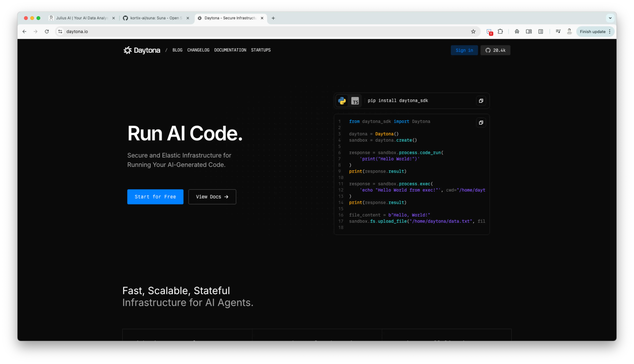Switch to TypeScript SDK icon
Image resolution: width=634 pixels, height=364 pixels.
point(355,101)
